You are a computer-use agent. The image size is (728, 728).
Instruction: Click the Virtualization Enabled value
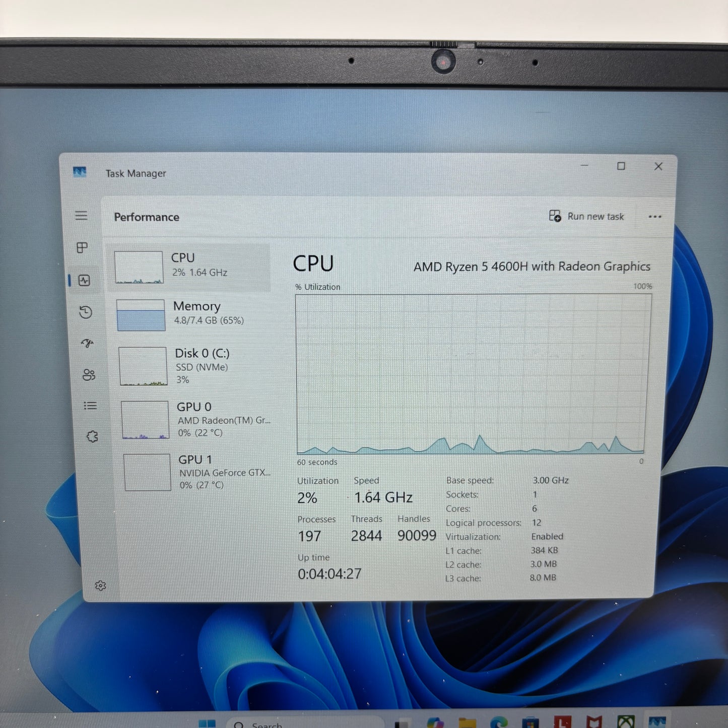coord(547,537)
